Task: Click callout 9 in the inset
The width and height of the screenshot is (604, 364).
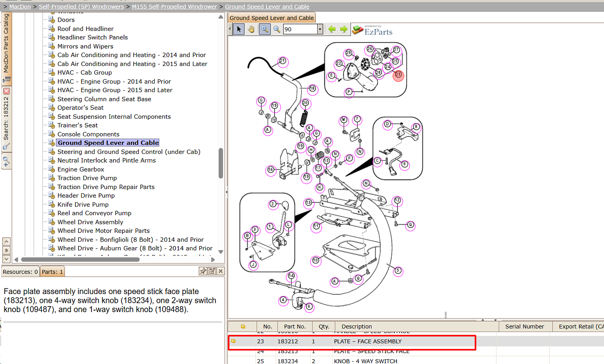Action: pyautogui.click(x=405, y=164)
